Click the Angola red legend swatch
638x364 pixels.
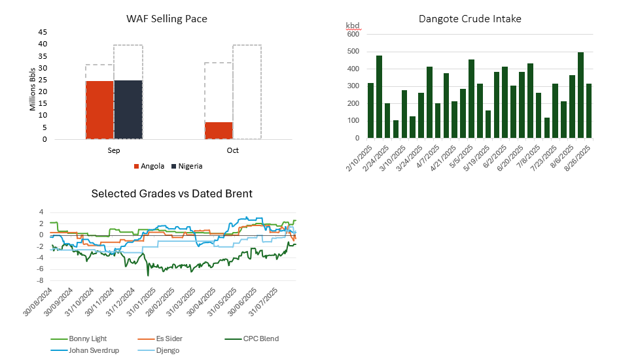tap(136, 166)
